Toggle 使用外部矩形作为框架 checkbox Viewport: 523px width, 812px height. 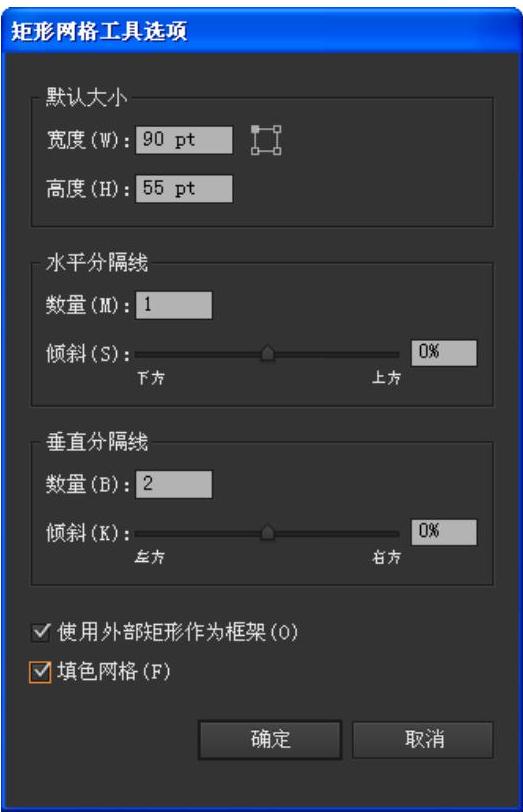click(x=40, y=632)
